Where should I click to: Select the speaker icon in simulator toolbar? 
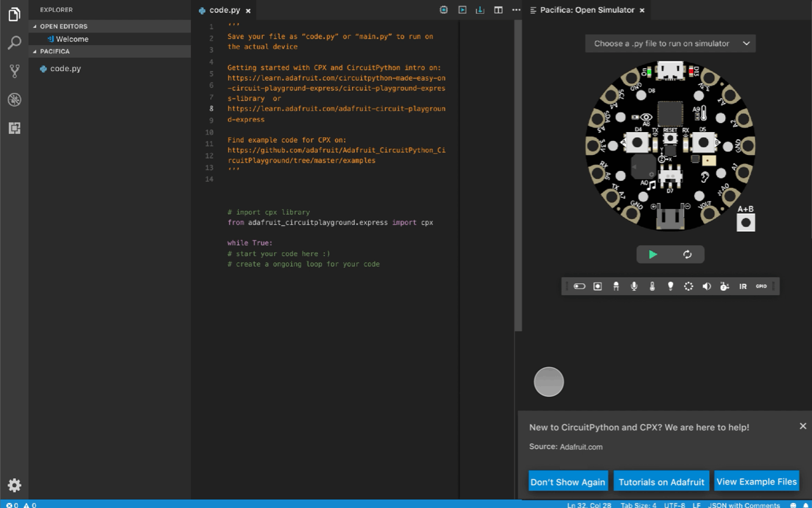pos(707,286)
